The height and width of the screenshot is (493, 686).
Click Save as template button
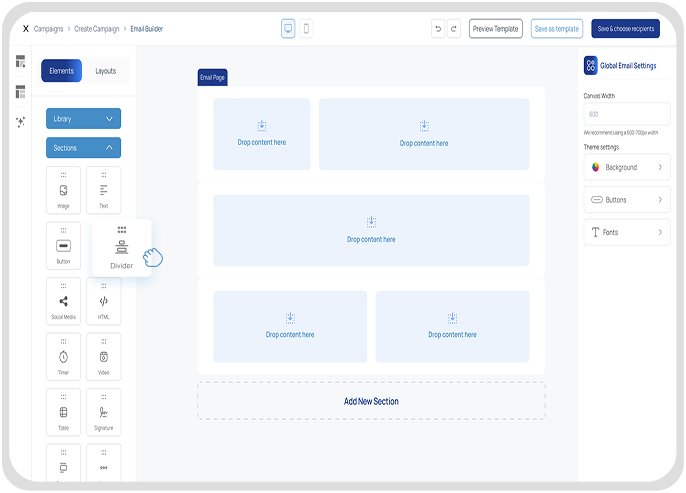click(557, 29)
